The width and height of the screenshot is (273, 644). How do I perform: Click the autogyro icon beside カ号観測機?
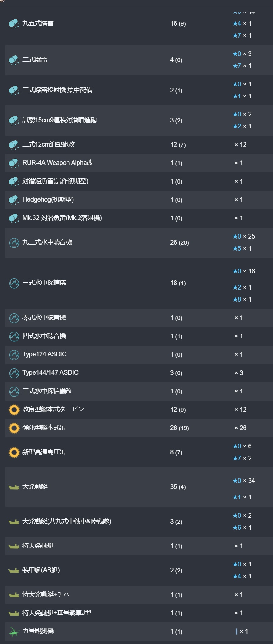click(14, 631)
